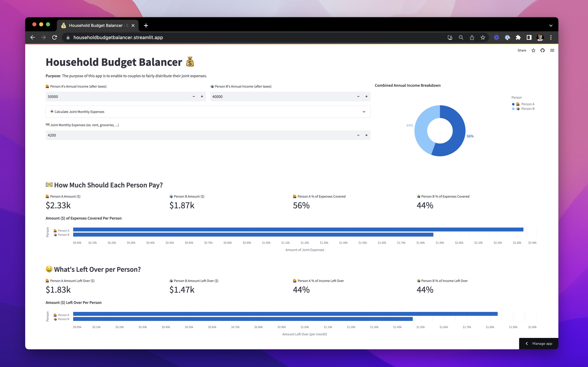Screen dimensions: 588x367
Task: Click the Share button
Action: pyautogui.click(x=521, y=51)
